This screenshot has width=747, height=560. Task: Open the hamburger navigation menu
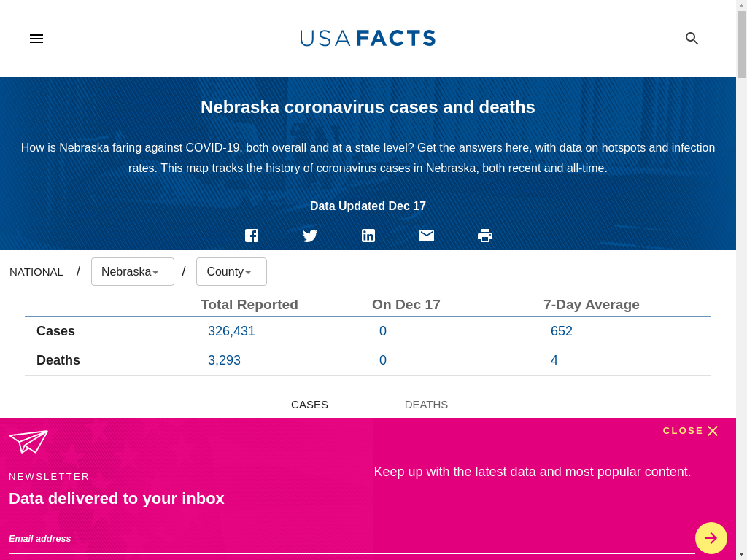36,39
